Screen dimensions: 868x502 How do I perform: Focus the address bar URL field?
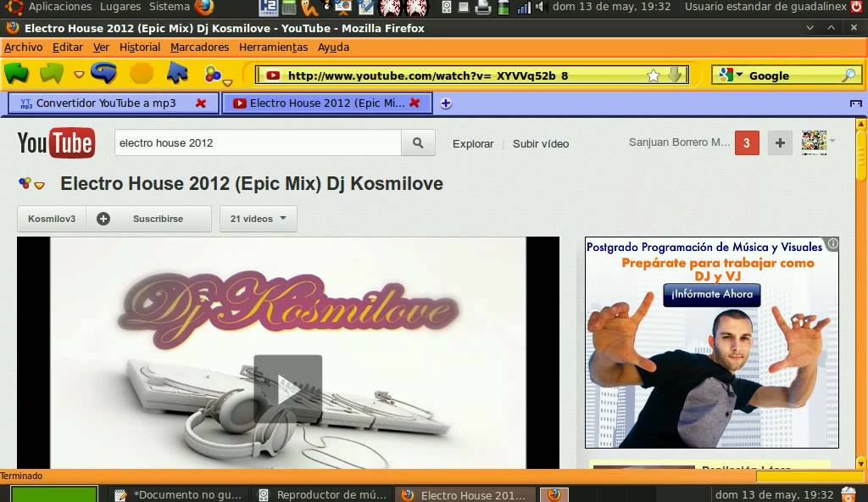tap(472, 75)
